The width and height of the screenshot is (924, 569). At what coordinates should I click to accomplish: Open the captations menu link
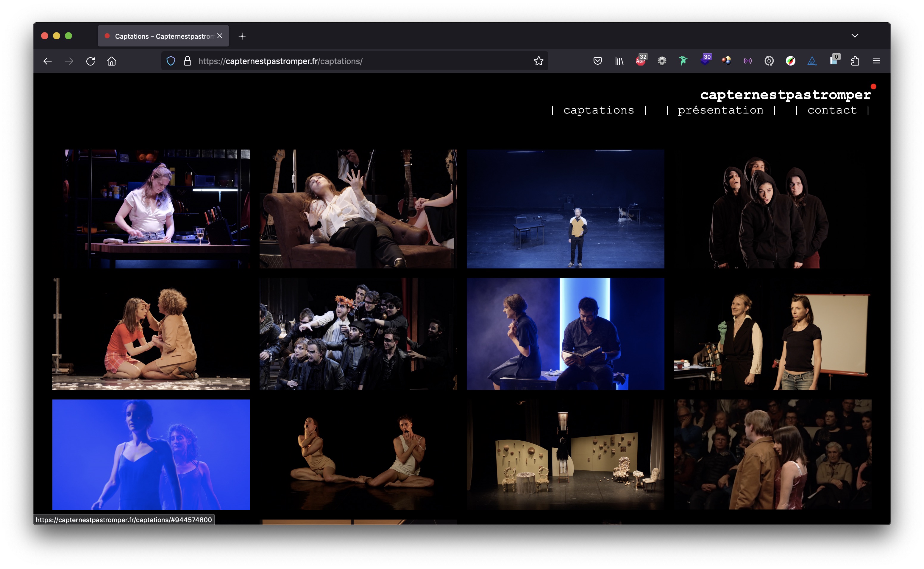(x=599, y=110)
